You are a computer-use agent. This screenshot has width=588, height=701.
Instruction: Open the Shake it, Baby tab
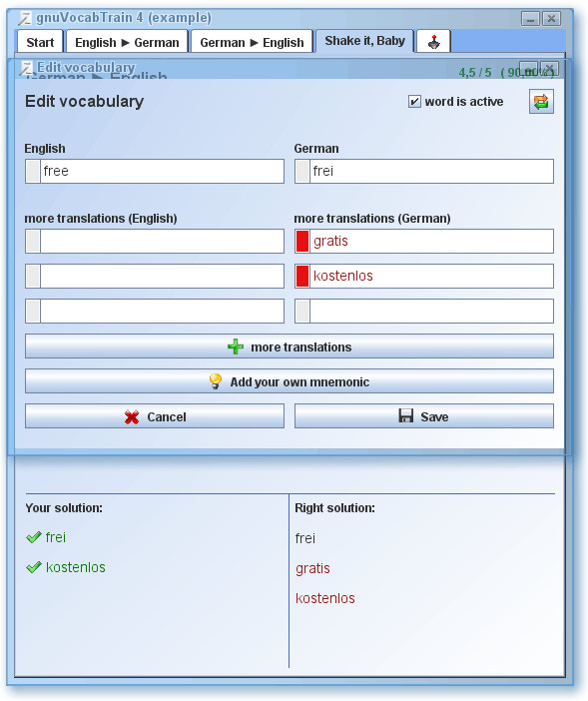(x=364, y=41)
